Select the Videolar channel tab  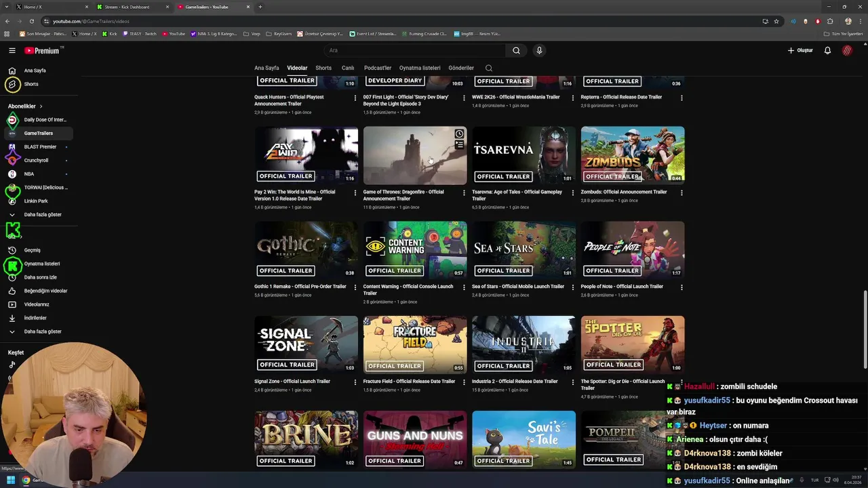click(x=297, y=68)
